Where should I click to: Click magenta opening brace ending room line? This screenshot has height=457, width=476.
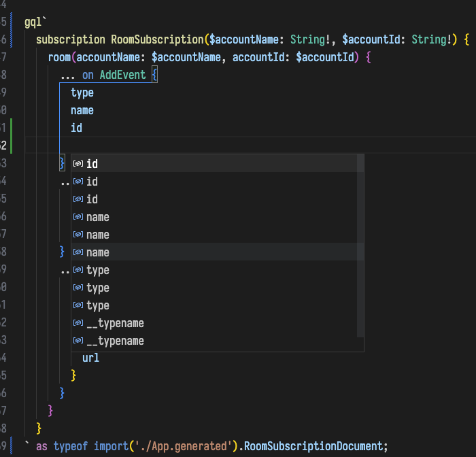click(369, 57)
